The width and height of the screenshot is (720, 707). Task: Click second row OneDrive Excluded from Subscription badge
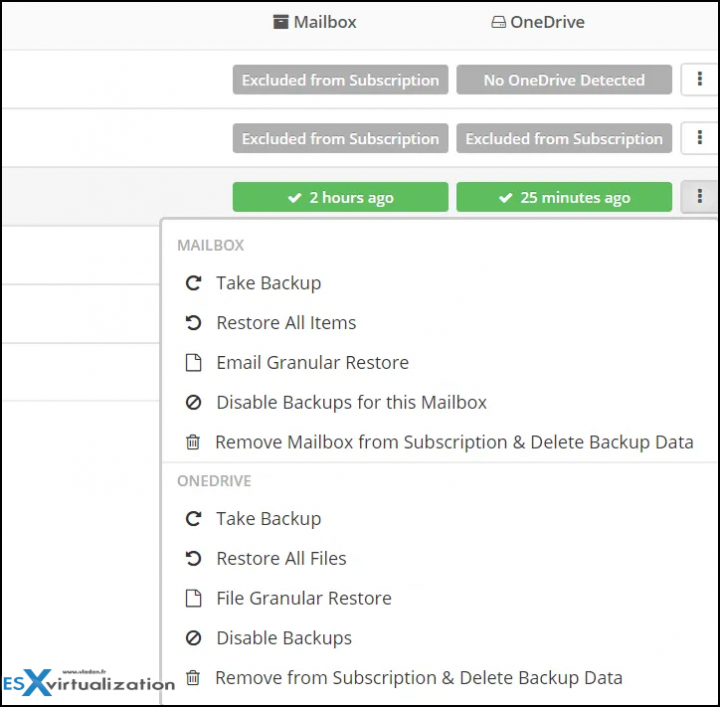[564, 138]
